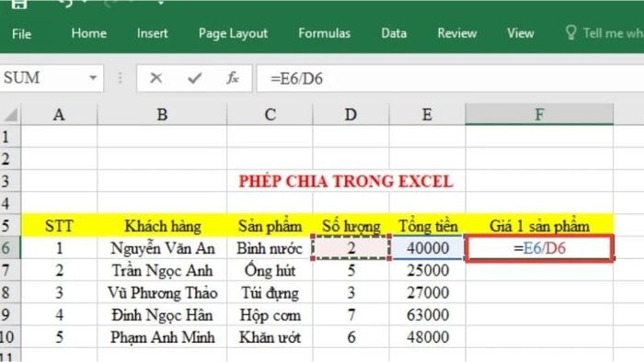Image resolution: width=644 pixels, height=362 pixels.
Task: Select the Bình nước product cell
Action: tap(270, 248)
